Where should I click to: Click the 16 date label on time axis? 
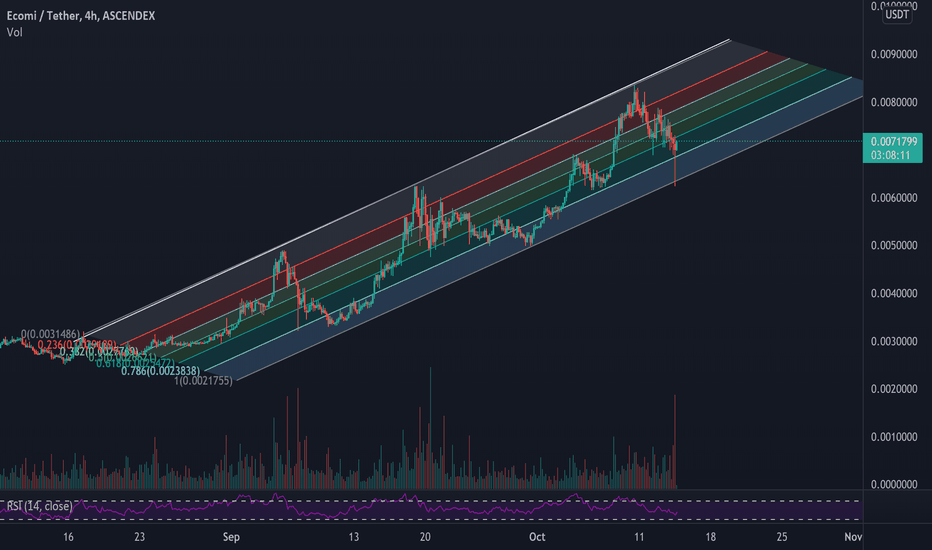[x=68, y=537]
